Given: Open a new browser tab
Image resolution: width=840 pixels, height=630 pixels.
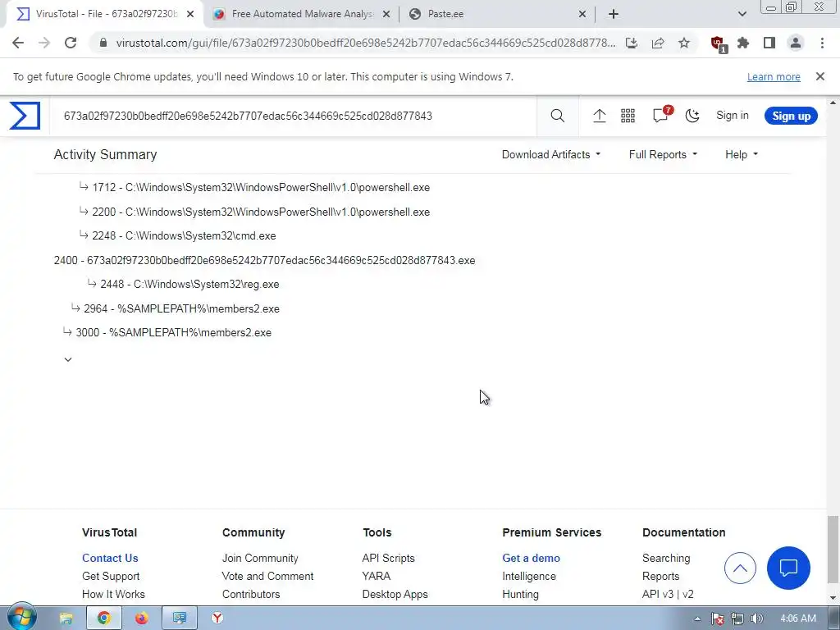Looking at the screenshot, I should tap(614, 14).
